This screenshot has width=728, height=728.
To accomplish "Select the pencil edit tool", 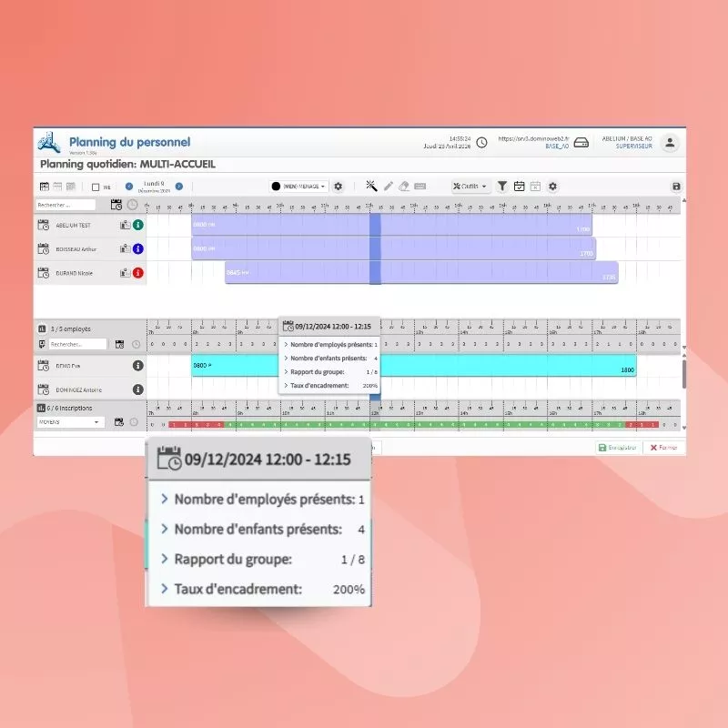I will (x=389, y=187).
